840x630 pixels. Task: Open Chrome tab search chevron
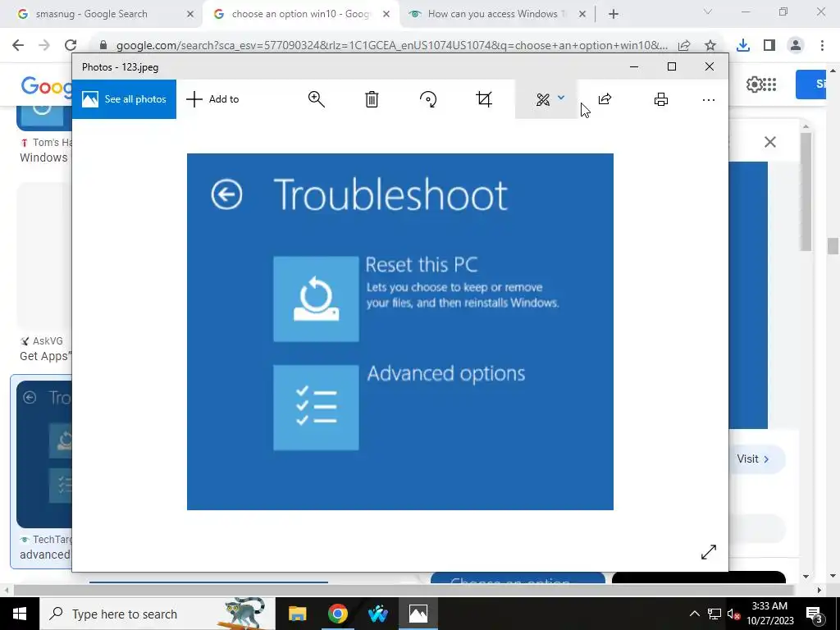[708, 11]
